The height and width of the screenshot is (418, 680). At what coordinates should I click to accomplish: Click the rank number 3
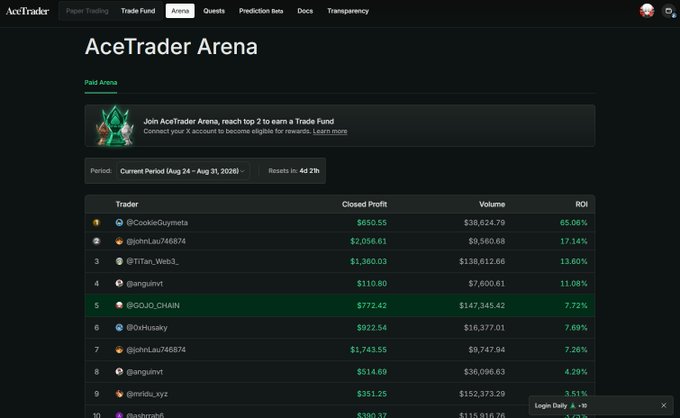[x=96, y=261]
